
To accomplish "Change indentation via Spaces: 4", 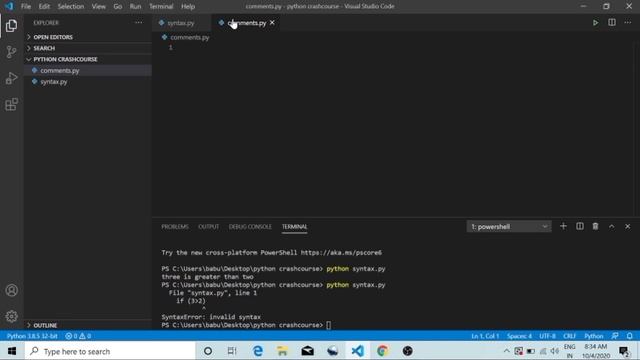I will coord(519,336).
